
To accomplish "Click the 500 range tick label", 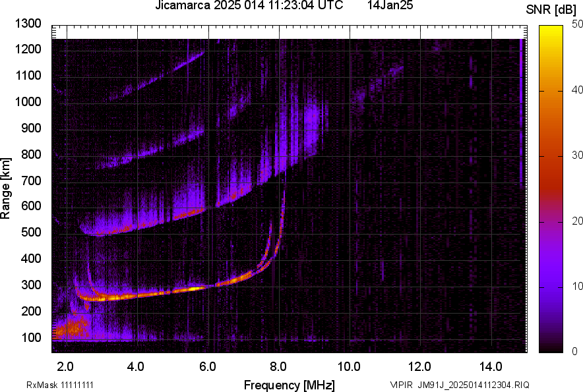I will tap(31, 232).
